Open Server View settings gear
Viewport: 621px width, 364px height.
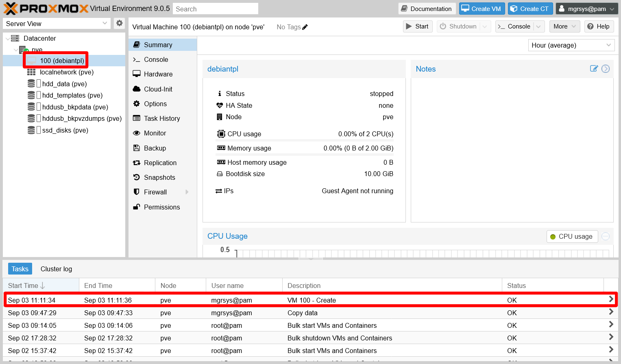[119, 23]
